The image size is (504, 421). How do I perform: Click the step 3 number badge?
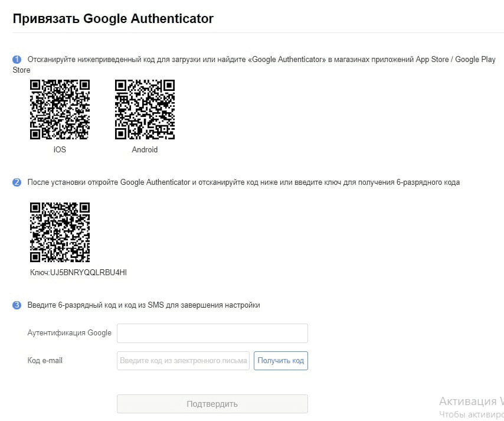coord(17,305)
